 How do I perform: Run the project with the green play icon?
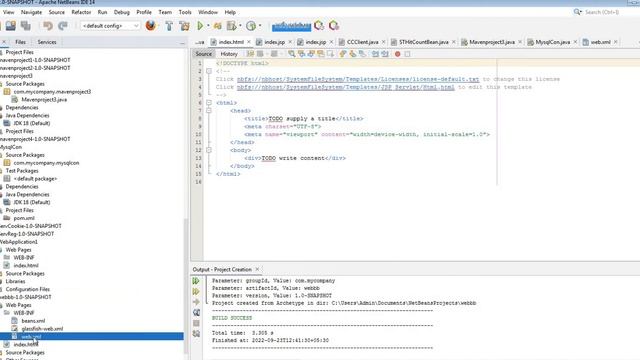[x=200, y=26]
